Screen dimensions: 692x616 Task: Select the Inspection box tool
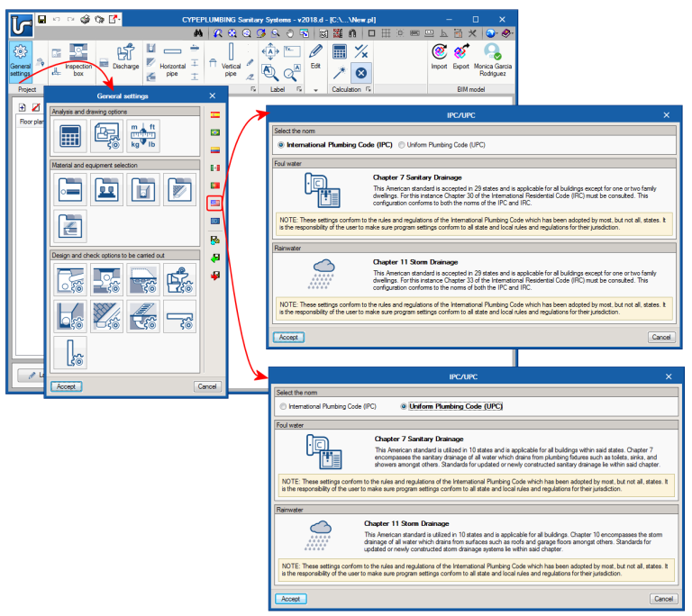click(x=78, y=60)
